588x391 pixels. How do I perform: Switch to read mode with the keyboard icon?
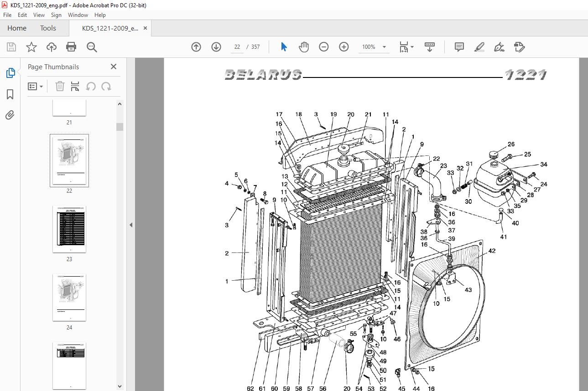[429, 47]
